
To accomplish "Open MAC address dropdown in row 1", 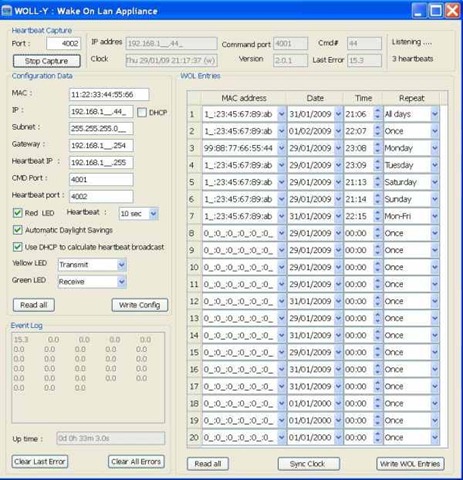I will pyautogui.click(x=282, y=114).
